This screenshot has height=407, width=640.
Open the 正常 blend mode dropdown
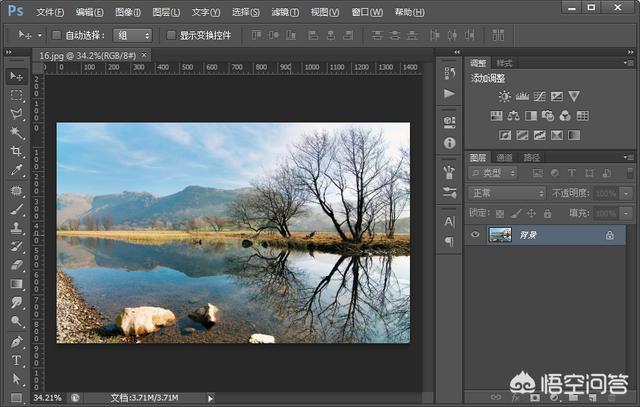point(507,193)
